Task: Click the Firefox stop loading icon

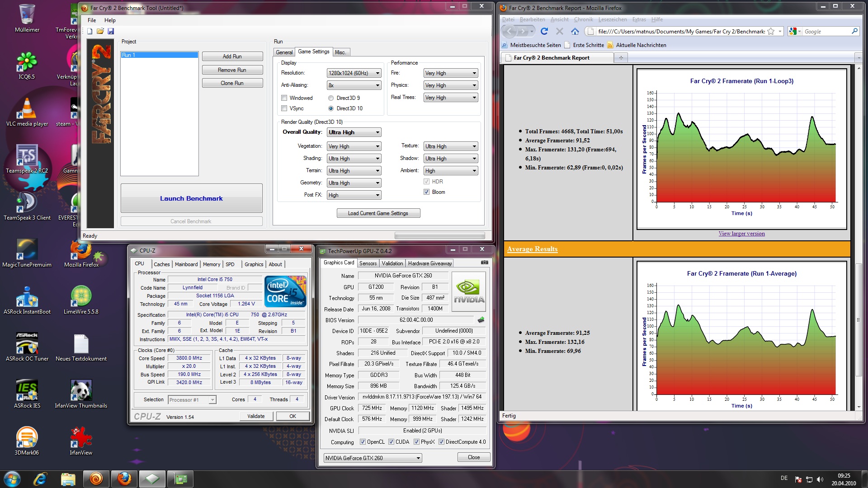Action: point(560,31)
